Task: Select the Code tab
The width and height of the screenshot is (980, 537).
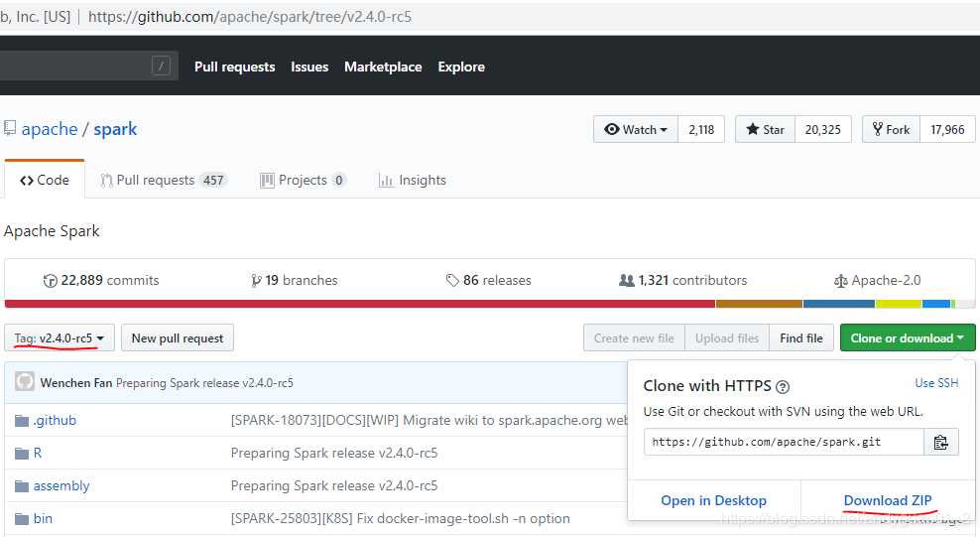Action: (x=45, y=180)
